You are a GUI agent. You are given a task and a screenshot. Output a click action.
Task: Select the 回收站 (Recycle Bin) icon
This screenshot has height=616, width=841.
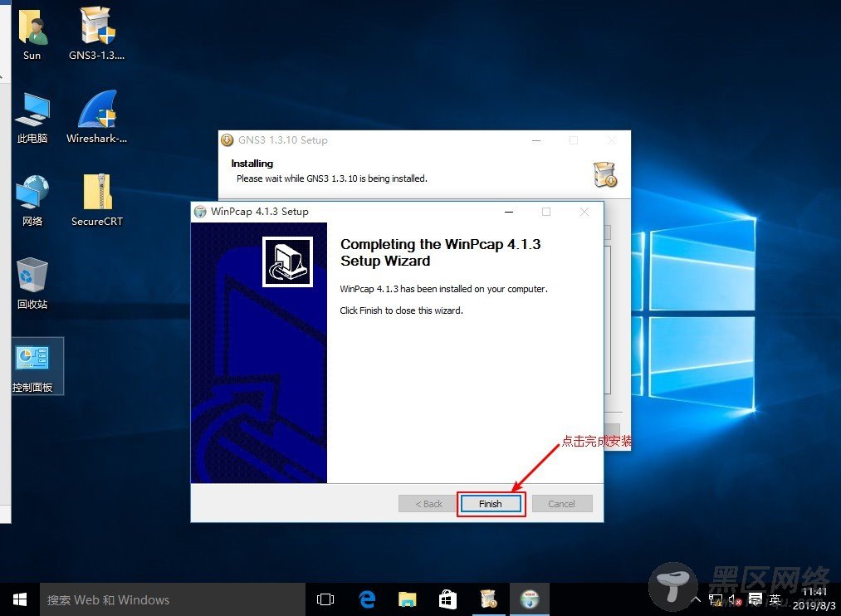(x=32, y=284)
